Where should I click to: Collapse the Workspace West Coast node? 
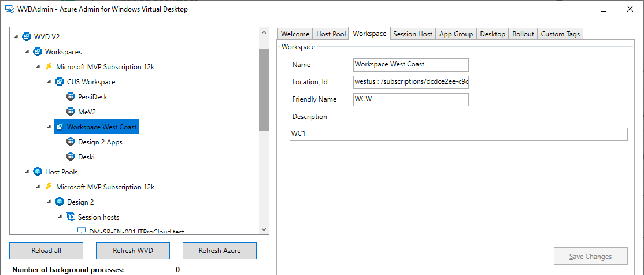[x=49, y=127]
